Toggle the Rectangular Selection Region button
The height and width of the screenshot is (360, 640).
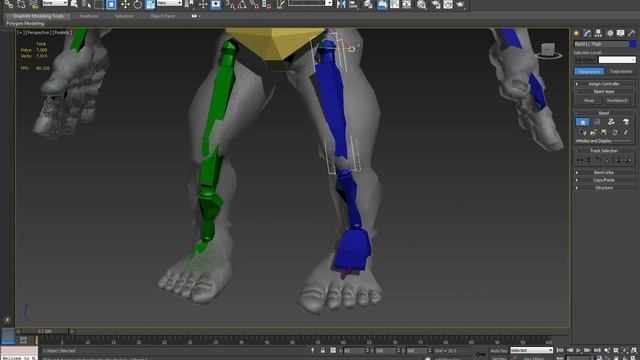tap(99, 4)
